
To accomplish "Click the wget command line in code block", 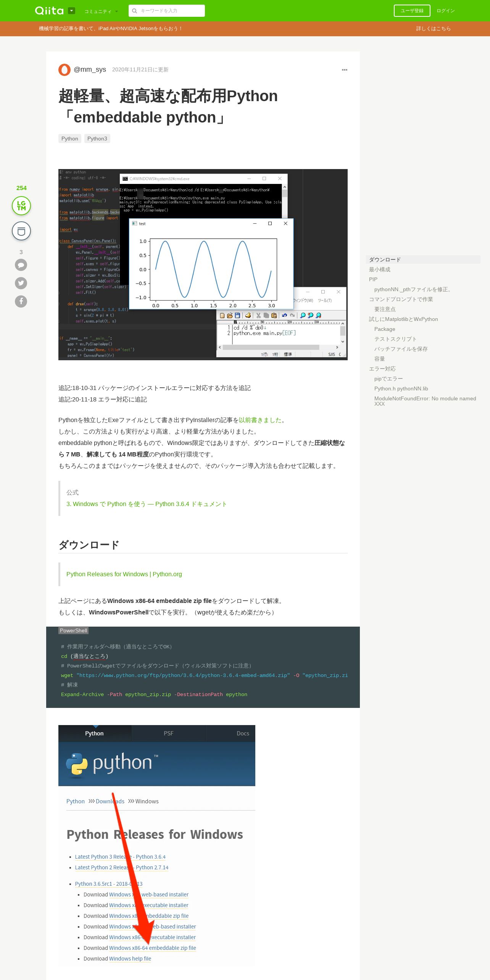I will click(204, 675).
